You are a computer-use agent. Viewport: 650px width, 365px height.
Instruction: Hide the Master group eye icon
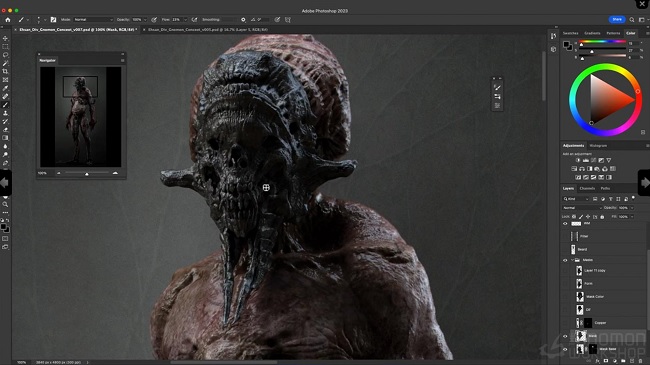(x=565, y=260)
